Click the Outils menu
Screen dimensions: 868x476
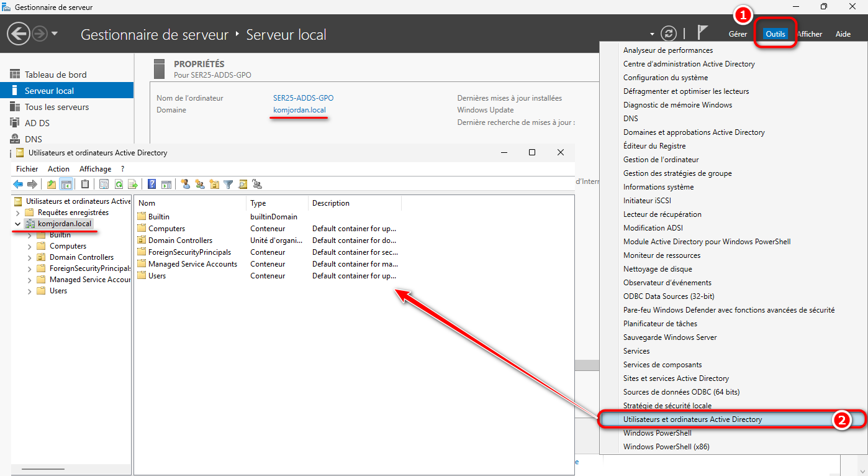coord(775,34)
